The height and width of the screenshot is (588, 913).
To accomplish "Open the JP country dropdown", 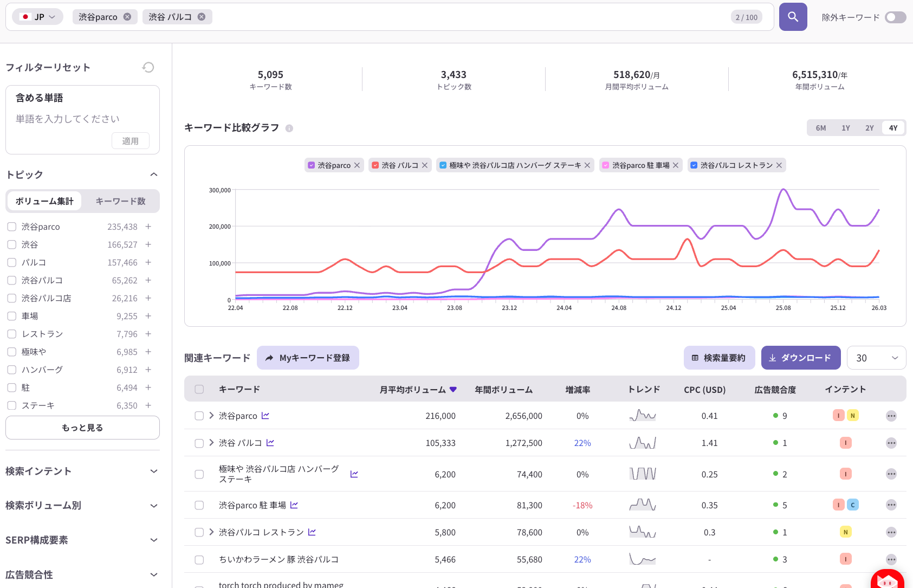I will click(38, 17).
